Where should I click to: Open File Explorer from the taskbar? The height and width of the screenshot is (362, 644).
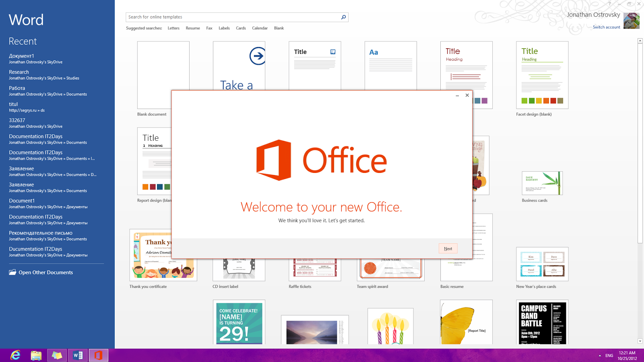pos(36,355)
